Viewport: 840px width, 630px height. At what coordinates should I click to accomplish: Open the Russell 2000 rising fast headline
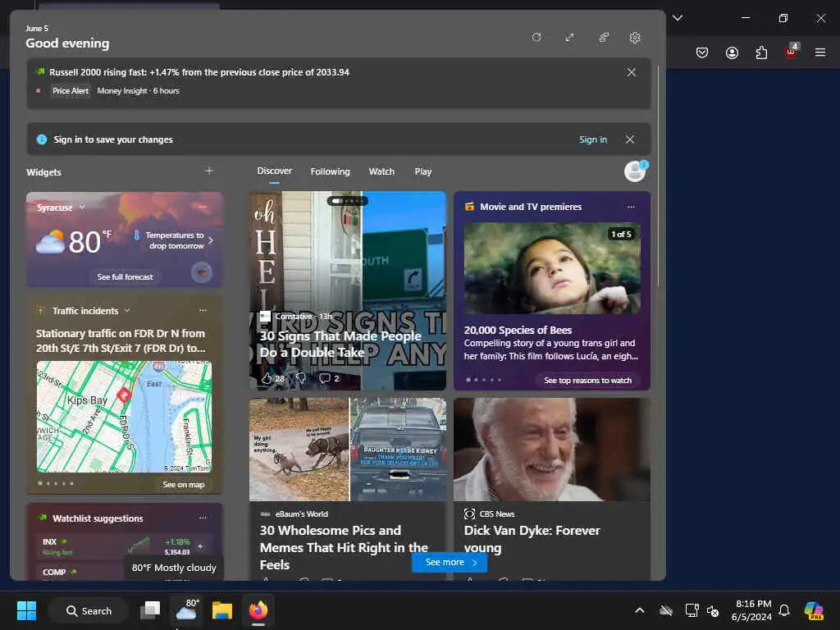click(x=199, y=72)
